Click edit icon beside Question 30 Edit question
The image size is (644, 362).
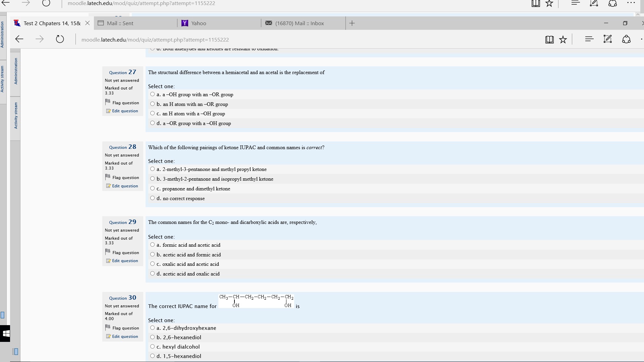(x=108, y=337)
